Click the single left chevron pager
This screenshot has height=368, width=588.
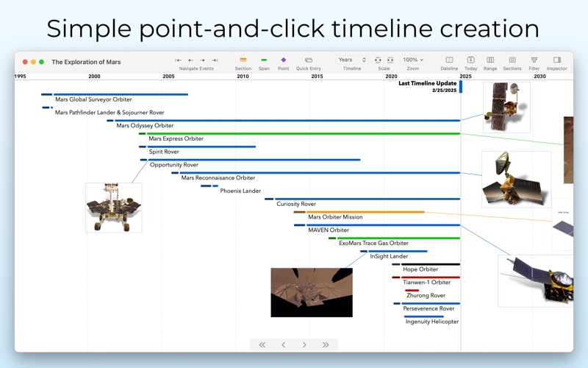(x=284, y=344)
